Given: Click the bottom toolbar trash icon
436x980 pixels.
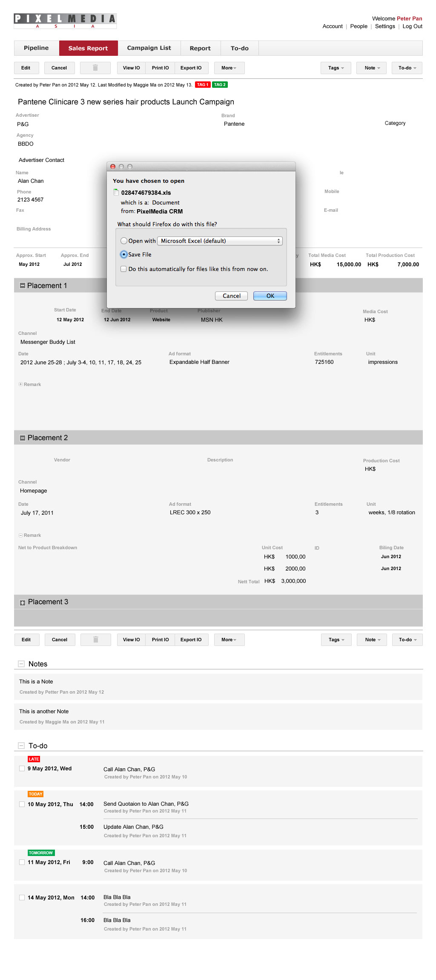Looking at the screenshot, I should click(96, 640).
